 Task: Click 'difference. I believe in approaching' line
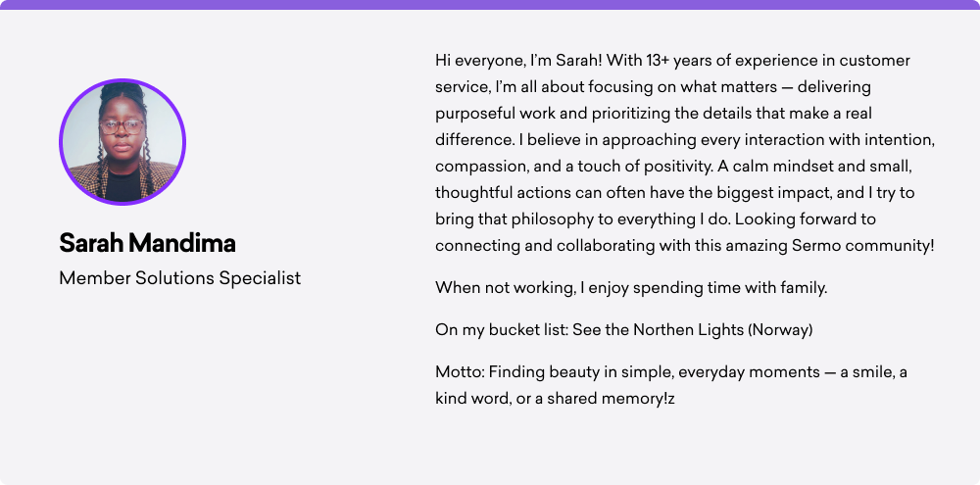(685, 140)
